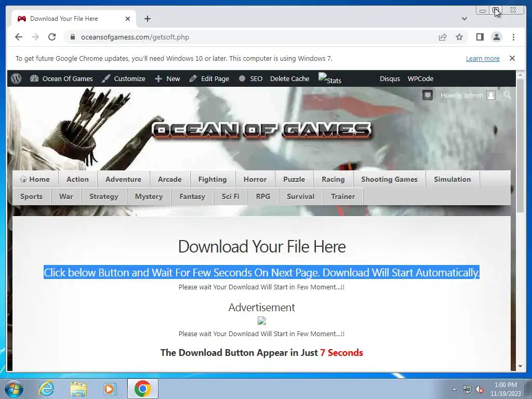Viewport: 532px width, 399px height.
Task: Launch Internet Explorer from taskbar
Action: 46,389
